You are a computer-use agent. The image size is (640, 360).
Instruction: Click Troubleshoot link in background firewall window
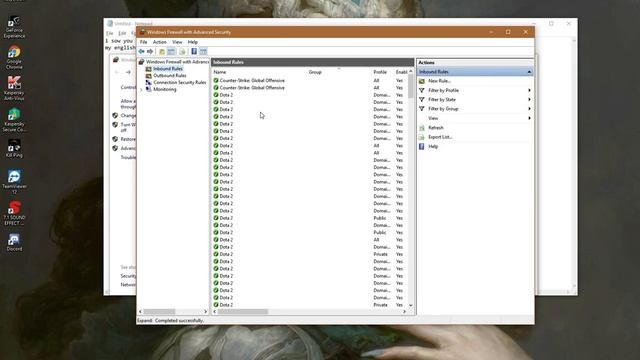coord(128,158)
